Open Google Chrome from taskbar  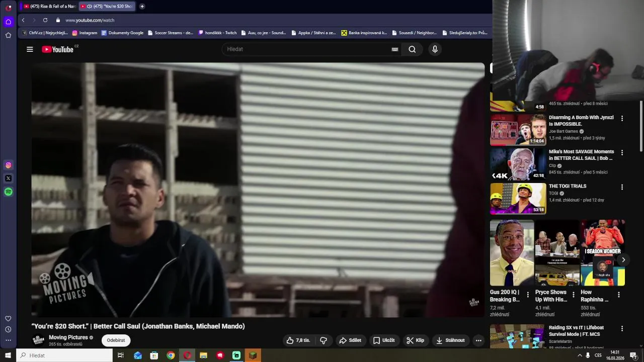[171, 355]
